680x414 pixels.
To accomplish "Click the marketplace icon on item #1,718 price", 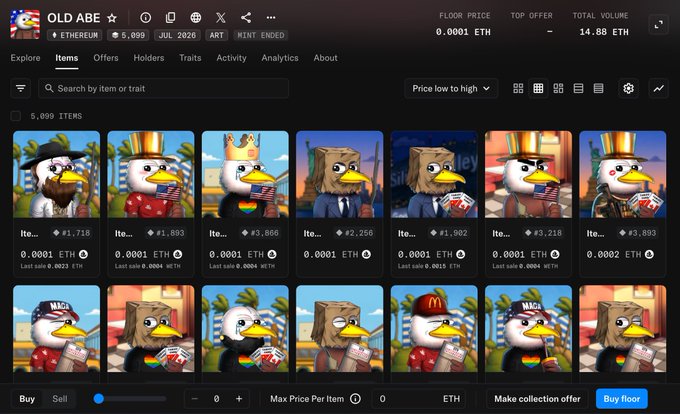I will [x=83, y=254].
